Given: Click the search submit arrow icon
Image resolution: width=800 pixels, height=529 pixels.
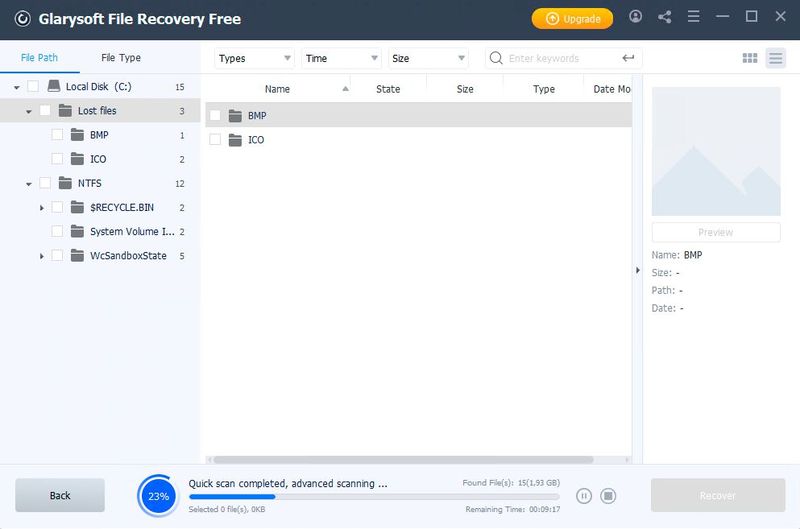Looking at the screenshot, I should (x=628, y=58).
